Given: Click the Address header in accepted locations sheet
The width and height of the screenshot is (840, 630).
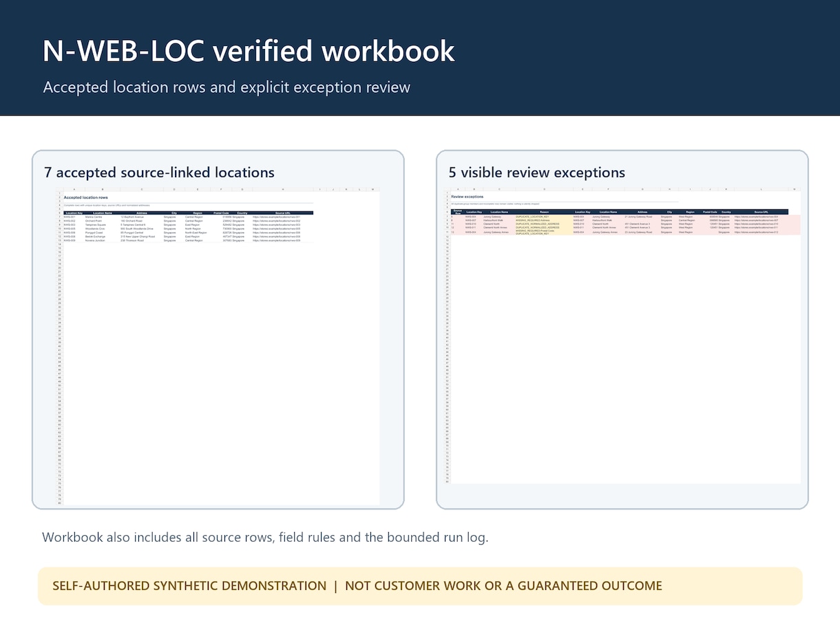Looking at the screenshot, I should tap(142, 213).
